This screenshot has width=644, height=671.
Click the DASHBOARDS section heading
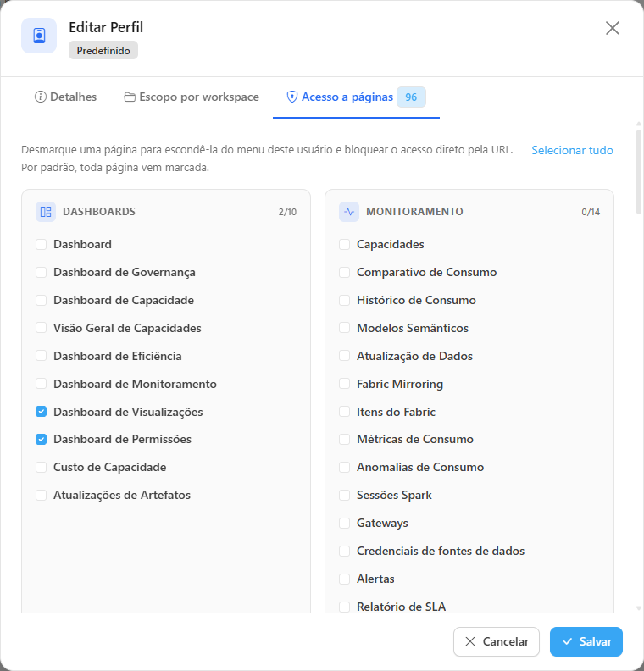pyautogui.click(x=99, y=212)
